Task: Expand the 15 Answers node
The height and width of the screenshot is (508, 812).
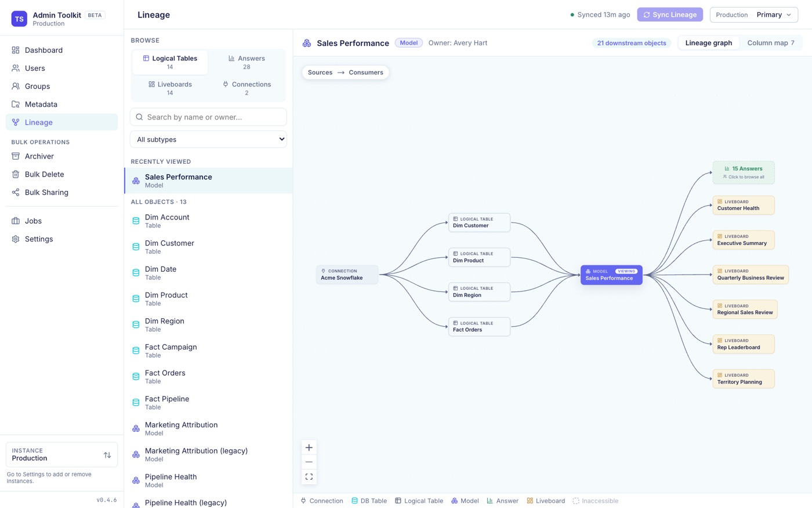Action: [744, 172]
